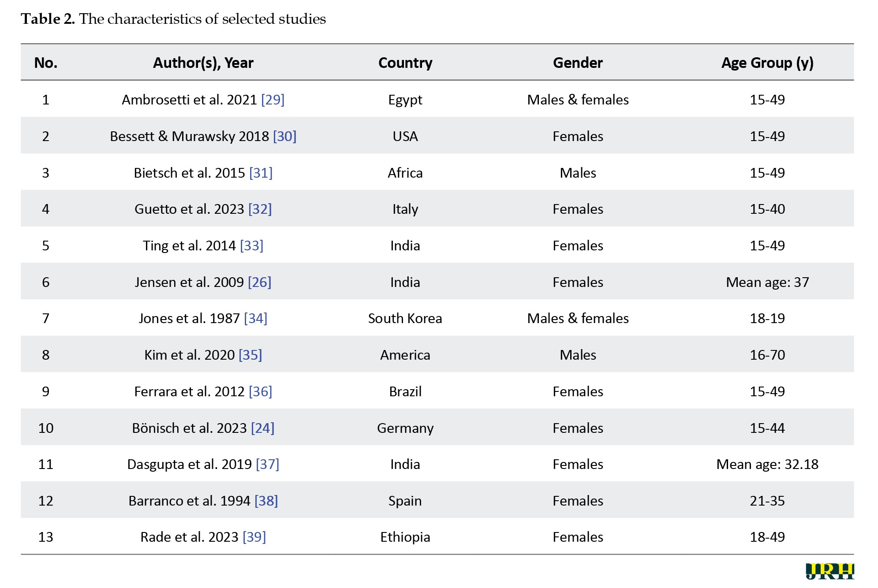Screen dimensions: 878x588
Task: Click the JRH journal logo
Action: tap(829, 571)
